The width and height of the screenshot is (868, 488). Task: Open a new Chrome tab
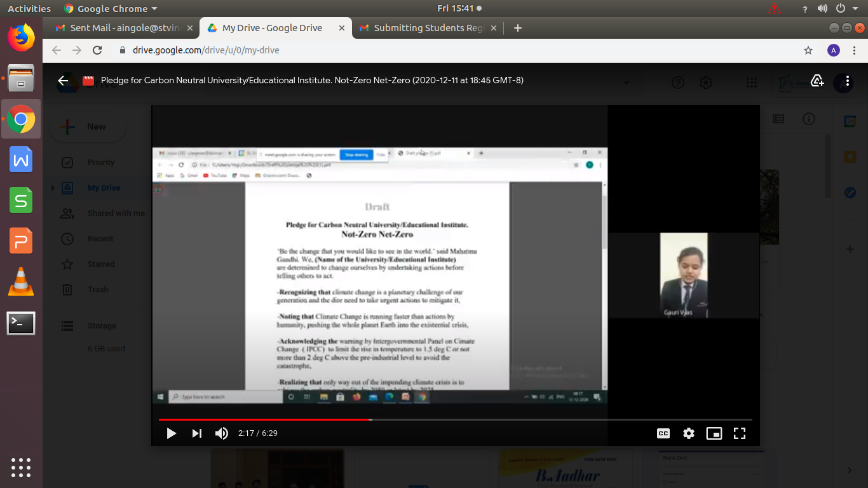pyautogui.click(x=517, y=28)
